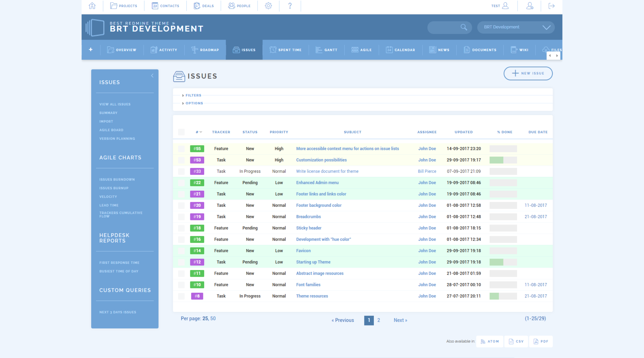Sort by Tracker column header
This screenshot has width=644, height=358.
coord(221,132)
